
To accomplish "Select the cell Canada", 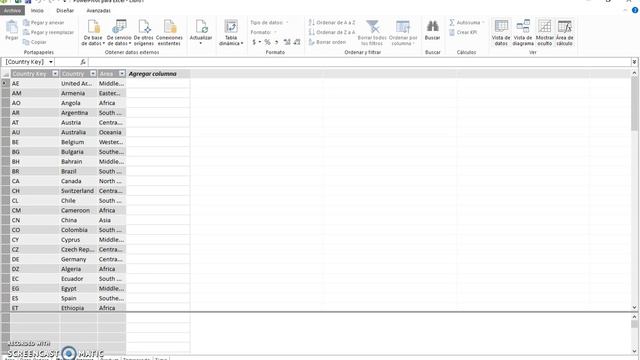I will tap(78, 181).
